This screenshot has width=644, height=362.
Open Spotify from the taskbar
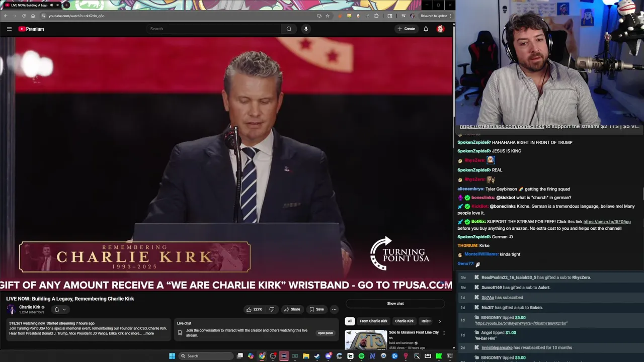361,356
